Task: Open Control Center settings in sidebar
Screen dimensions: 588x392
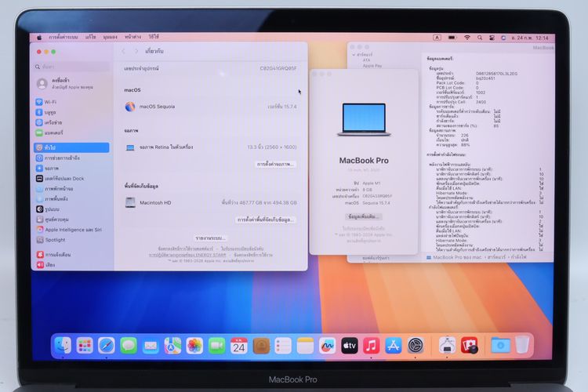Action: point(52,219)
